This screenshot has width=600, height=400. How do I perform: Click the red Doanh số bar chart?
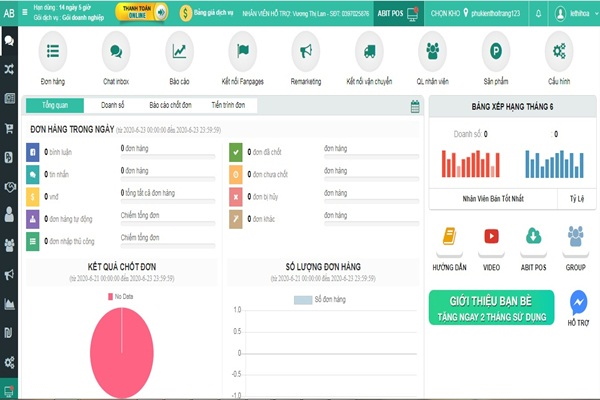[471, 164]
